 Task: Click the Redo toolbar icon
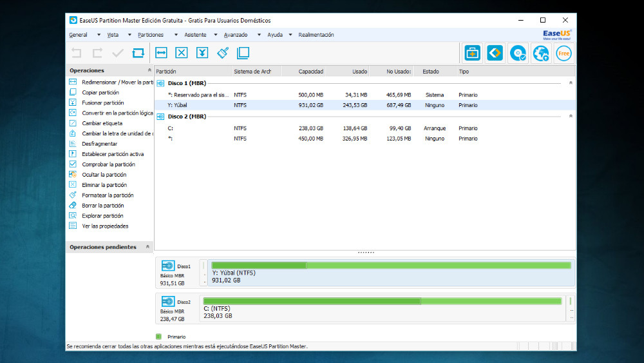97,53
